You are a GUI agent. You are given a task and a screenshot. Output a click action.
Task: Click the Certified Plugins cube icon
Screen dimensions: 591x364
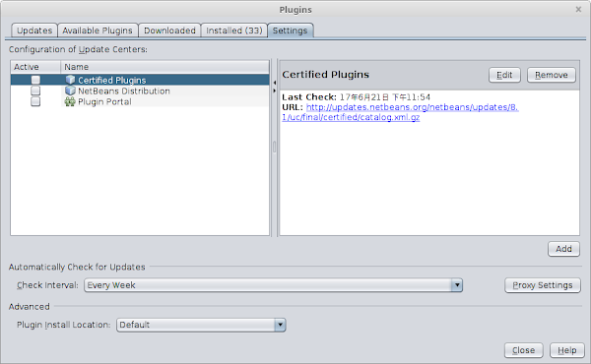pyautogui.click(x=70, y=80)
